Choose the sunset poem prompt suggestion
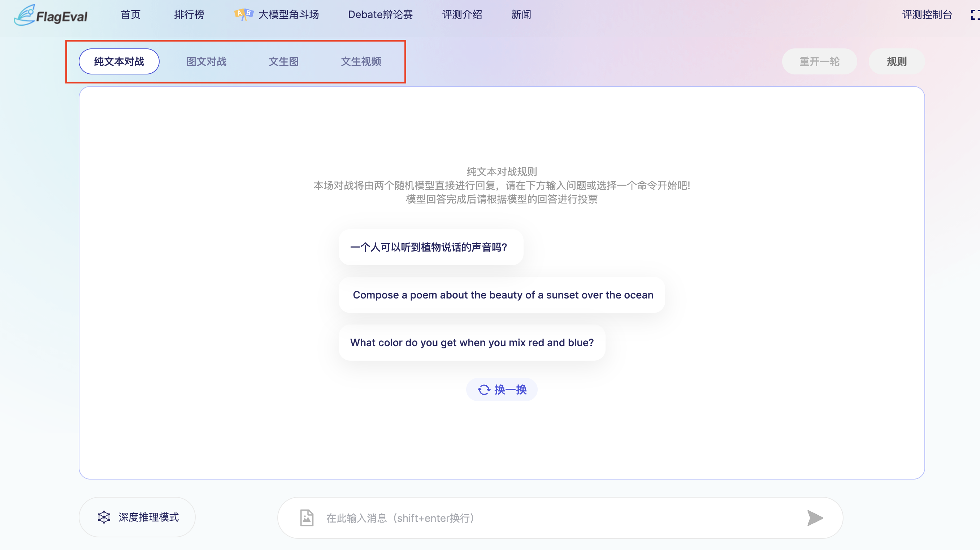This screenshot has width=980, height=550. [502, 295]
